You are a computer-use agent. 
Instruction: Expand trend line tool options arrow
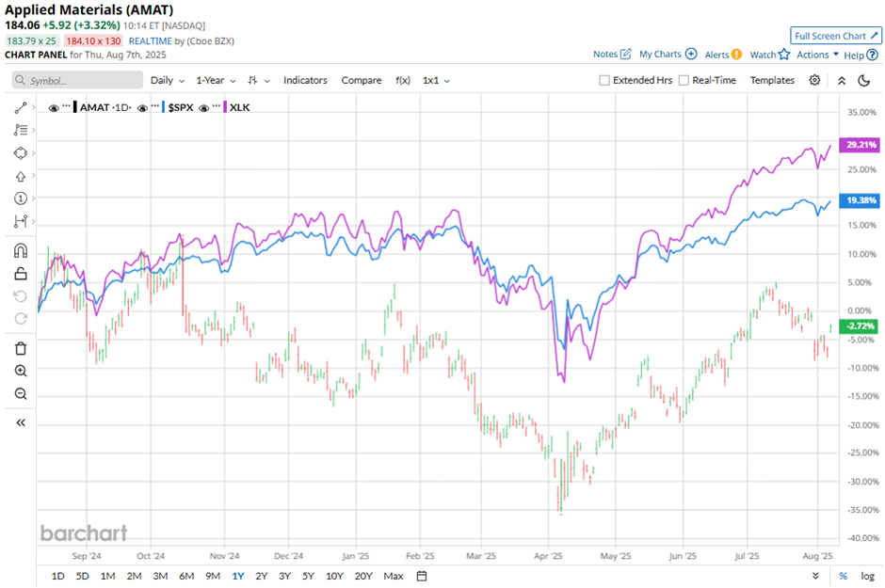tap(34, 107)
